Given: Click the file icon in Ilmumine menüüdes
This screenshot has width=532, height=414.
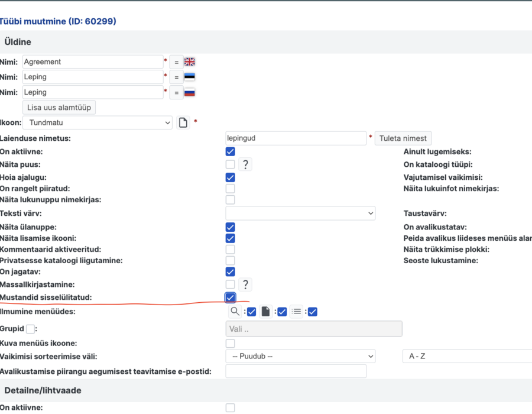Looking at the screenshot, I should pos(265,311).
